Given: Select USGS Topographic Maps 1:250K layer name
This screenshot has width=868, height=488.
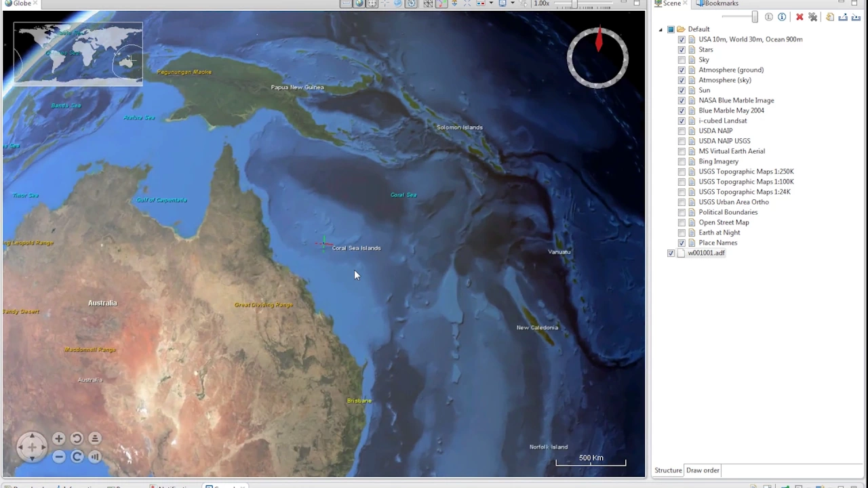Looking at the screenshot, I should 746,171.
